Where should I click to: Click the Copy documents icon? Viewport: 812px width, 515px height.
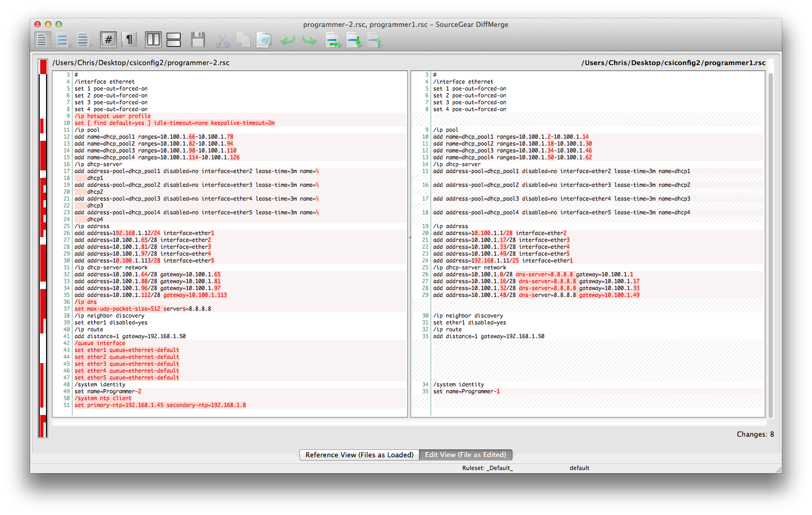243,40
